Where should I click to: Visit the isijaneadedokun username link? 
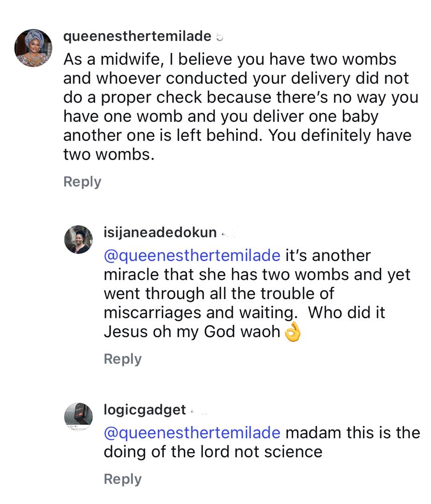[160, 232]
